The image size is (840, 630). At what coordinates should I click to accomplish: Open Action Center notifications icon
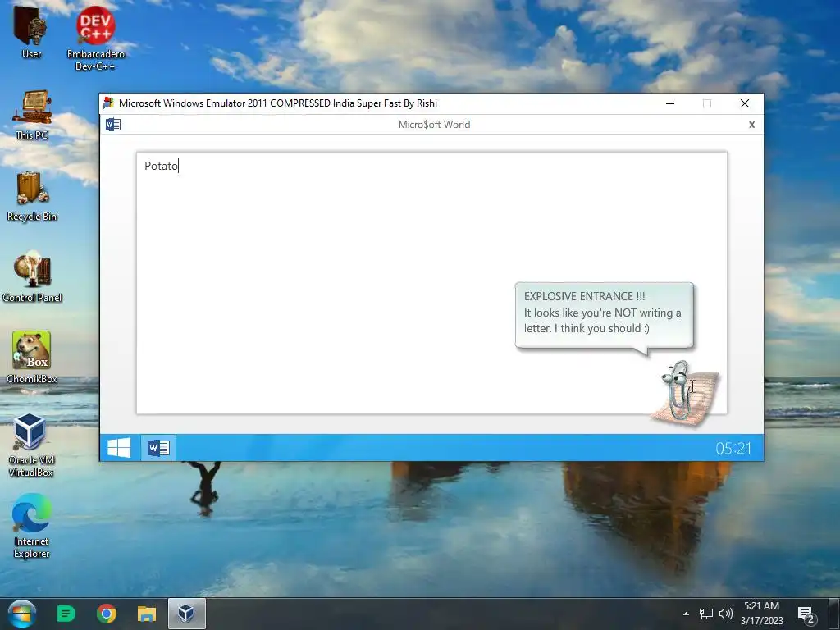point(806,614)
